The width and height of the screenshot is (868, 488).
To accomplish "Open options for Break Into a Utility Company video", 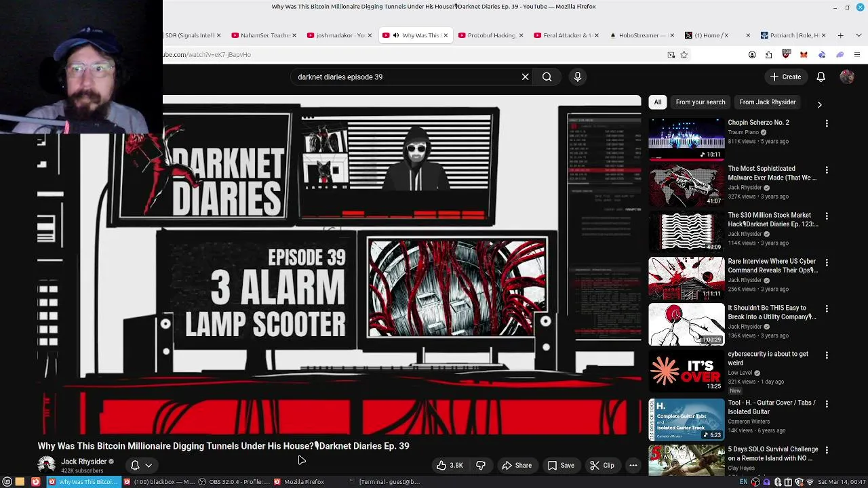I will [826, 309].
